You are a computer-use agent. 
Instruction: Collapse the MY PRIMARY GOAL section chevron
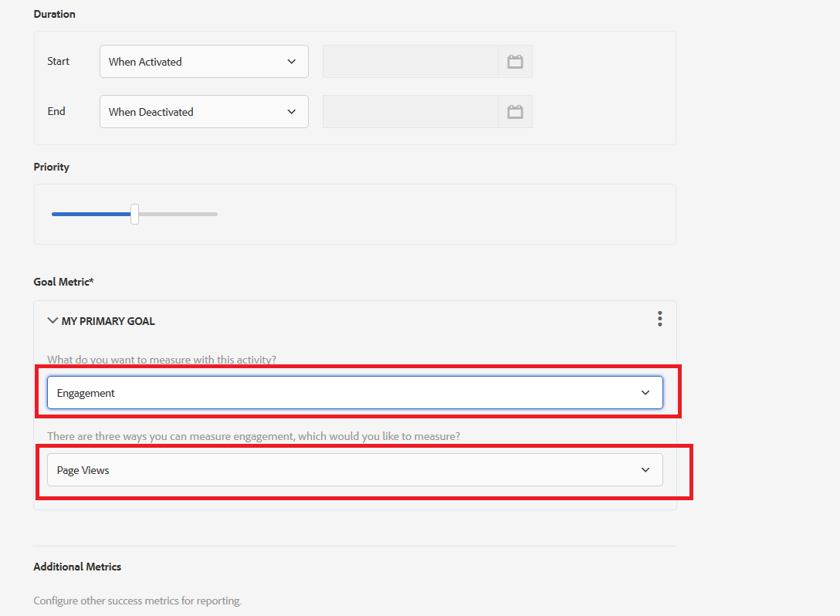tap(52, 320)
